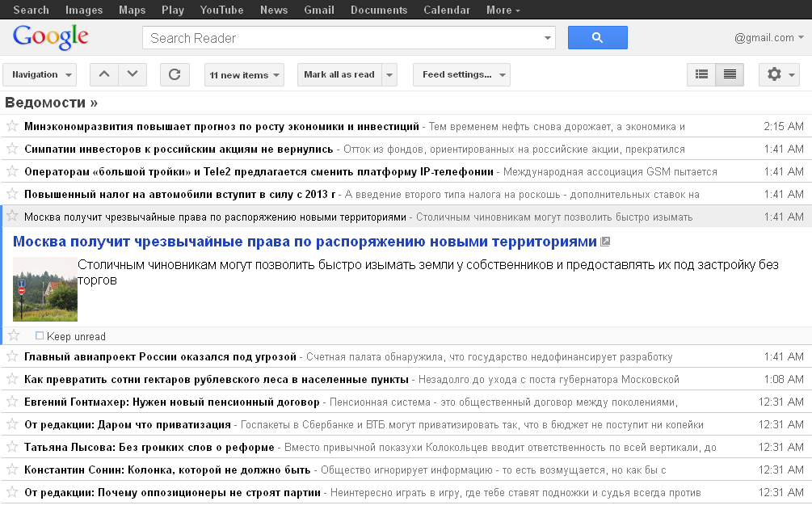
Task: Check the Keep unread checkbox
Action: (x=40, y=335)
